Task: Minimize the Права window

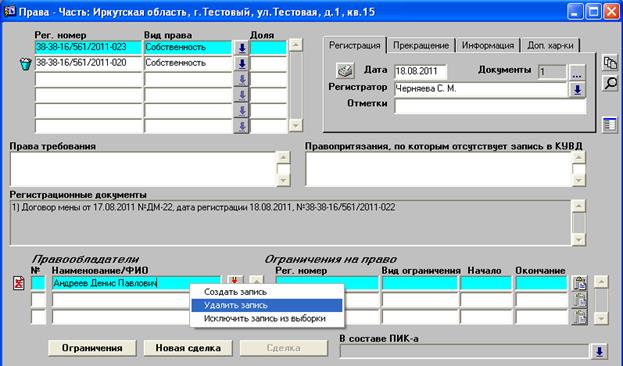Action: coord(575,12)
